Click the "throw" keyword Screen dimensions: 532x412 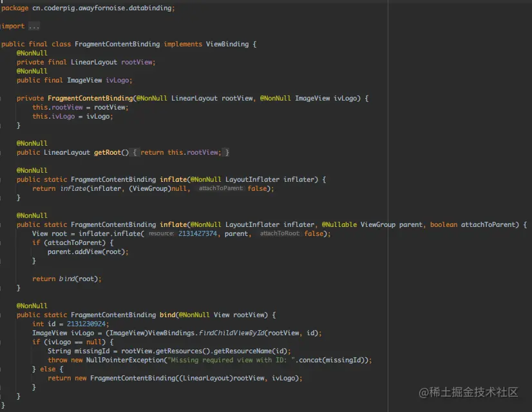click(57, 360)
